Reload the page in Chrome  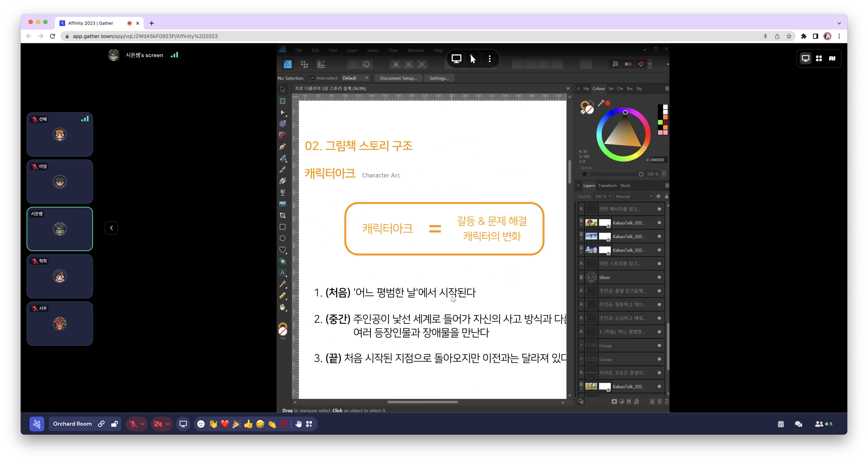52,36
